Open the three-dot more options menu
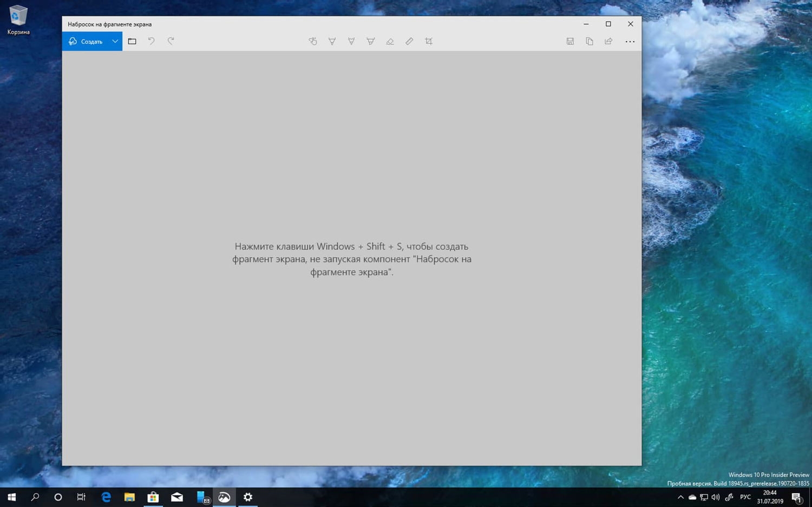Screen dimensions: 812x507 (630, 41)
